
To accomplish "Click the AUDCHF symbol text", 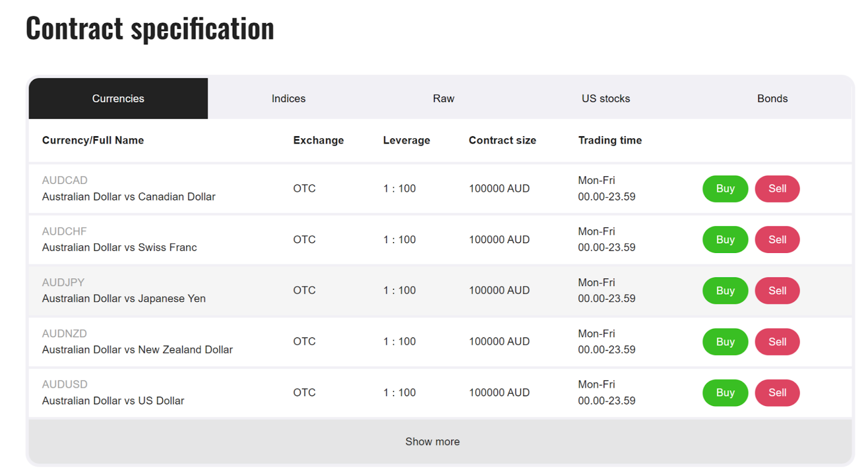I will (64, 231).
